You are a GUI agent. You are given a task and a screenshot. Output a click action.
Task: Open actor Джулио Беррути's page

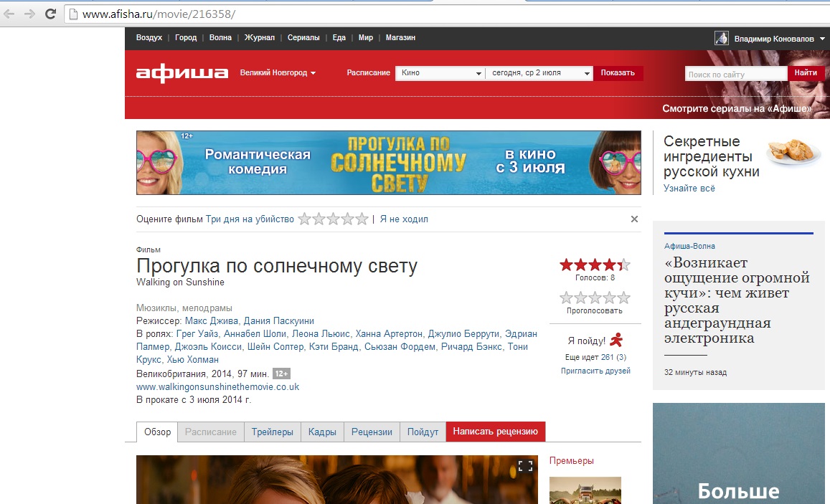(463, 333)
